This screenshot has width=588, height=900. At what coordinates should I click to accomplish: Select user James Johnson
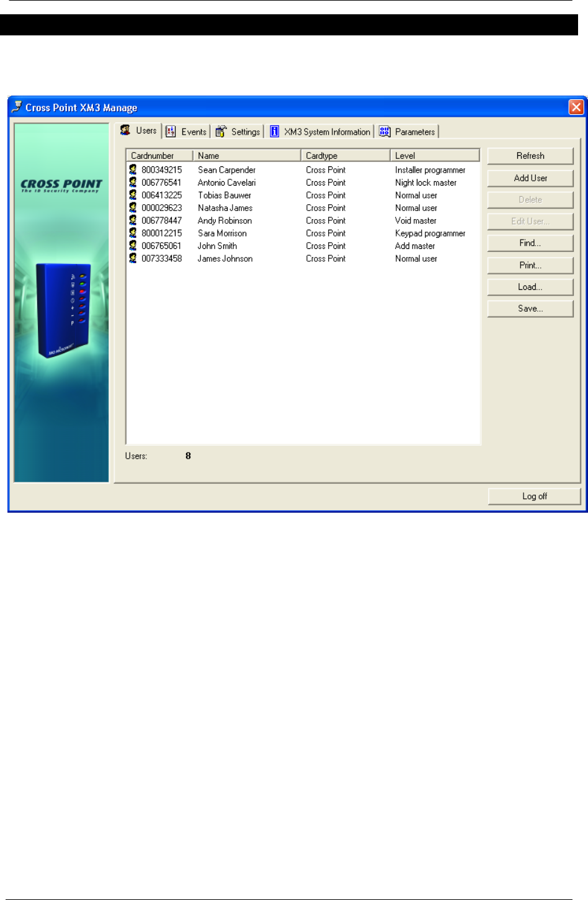pos(225,259)
